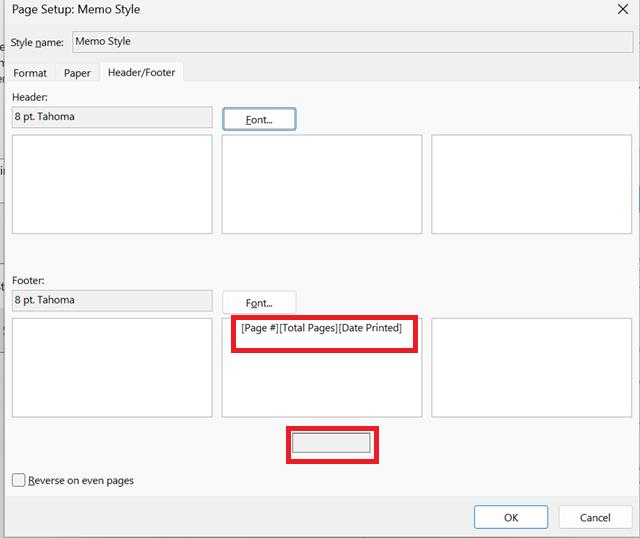The width and height of the screenshot is (640, 538).
Task: Open the Paper tab
Action: point(77,73)
